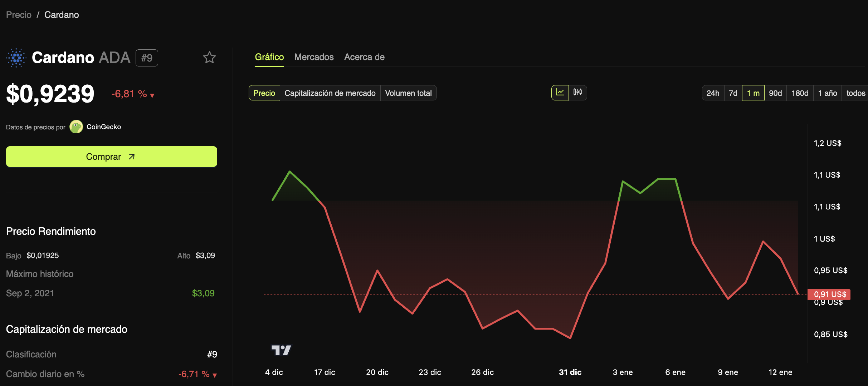
Task: Go to Precio breadcrumb link
Action: 19,15
